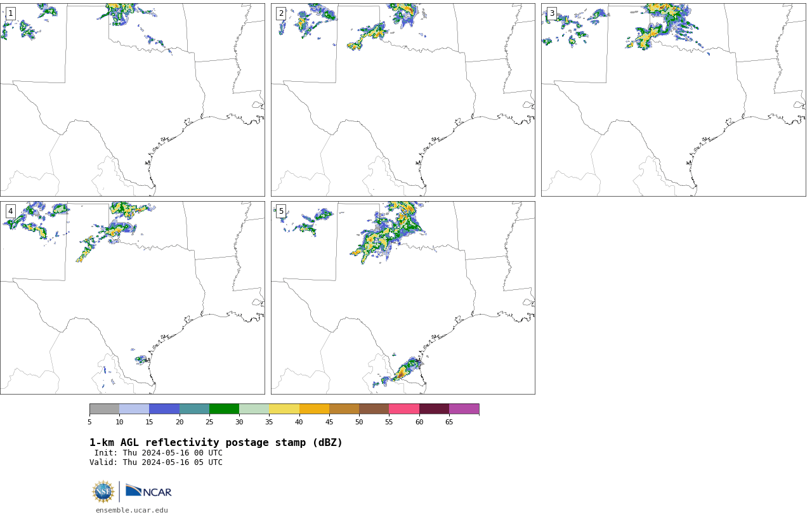
Task: Select the teal 20-25 dBZ swatch
Action: point(194,409)
